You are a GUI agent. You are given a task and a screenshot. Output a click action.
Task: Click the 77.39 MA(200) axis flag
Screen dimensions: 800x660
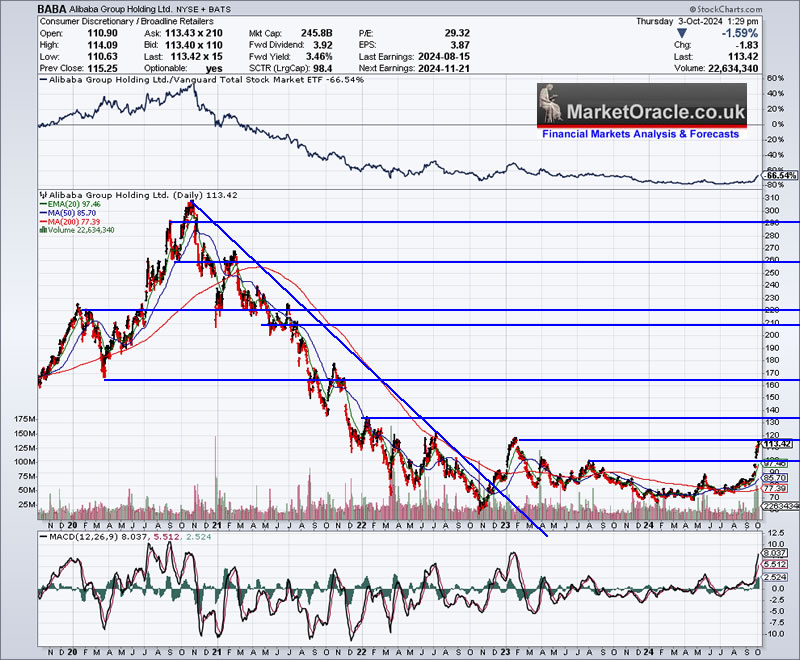tap(776, 489)
